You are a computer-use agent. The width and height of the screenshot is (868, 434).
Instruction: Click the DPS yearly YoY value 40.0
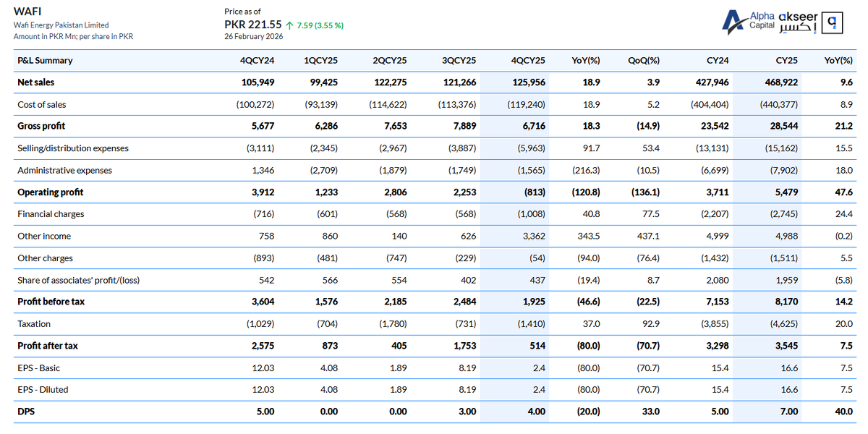844,412
